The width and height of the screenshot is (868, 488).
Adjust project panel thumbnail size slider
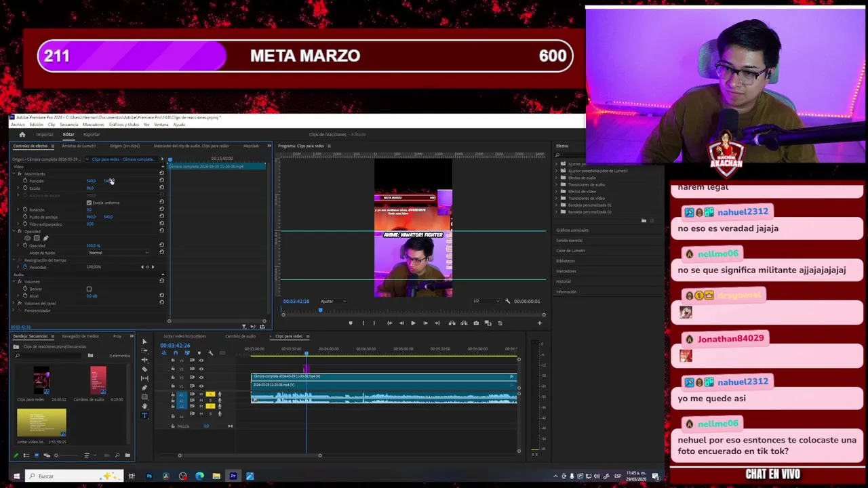click(x=58, y=455)
